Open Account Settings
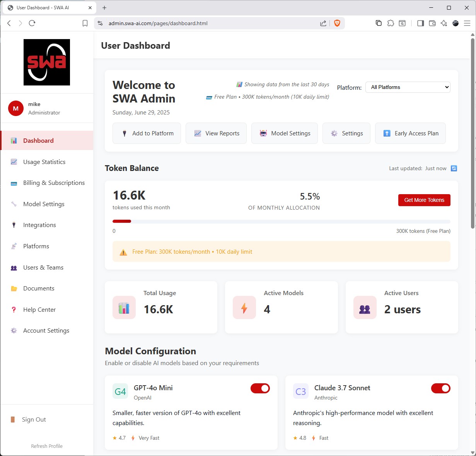This screenshot has width=476, height=456. pyautogui.click(x=47, y=331)
